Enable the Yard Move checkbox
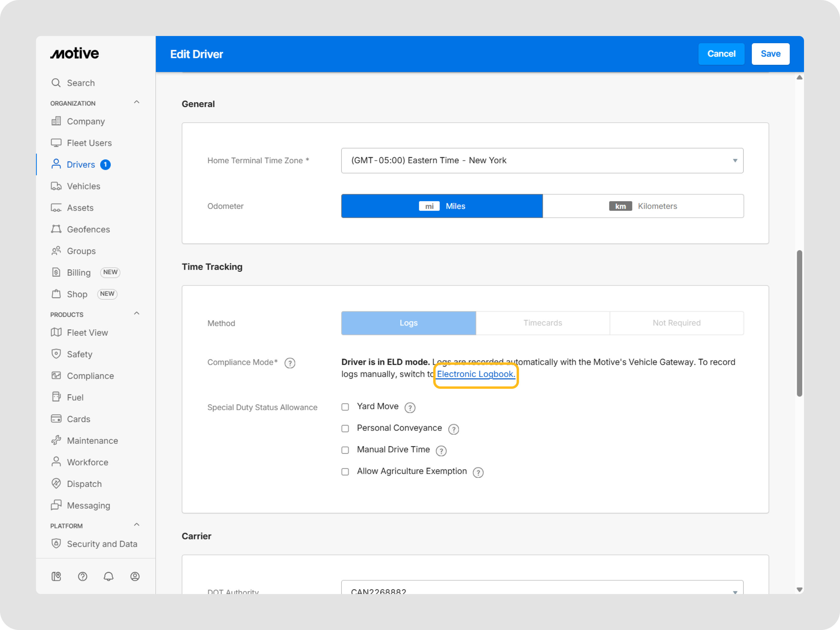The width and height of the screenshot is (840, 630). 345,407
